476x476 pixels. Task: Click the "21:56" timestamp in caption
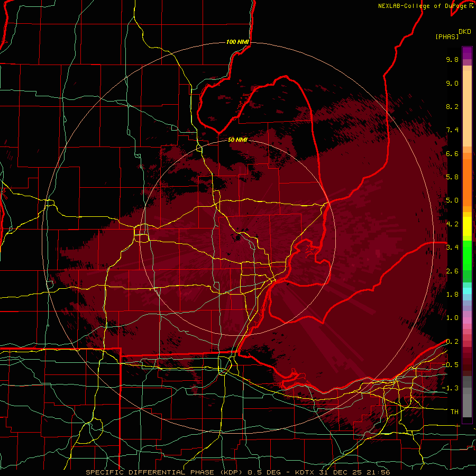[379, 472]
